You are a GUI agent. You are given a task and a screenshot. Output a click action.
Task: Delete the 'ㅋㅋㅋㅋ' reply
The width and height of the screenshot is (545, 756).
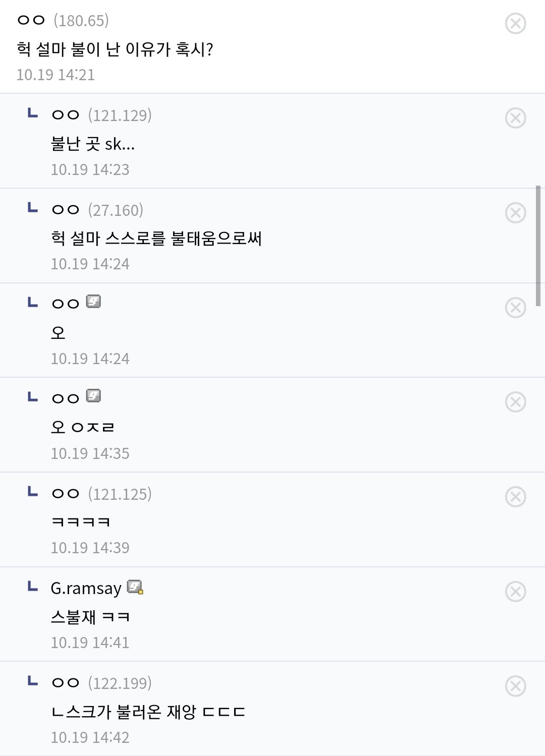(x=515, y=497)
